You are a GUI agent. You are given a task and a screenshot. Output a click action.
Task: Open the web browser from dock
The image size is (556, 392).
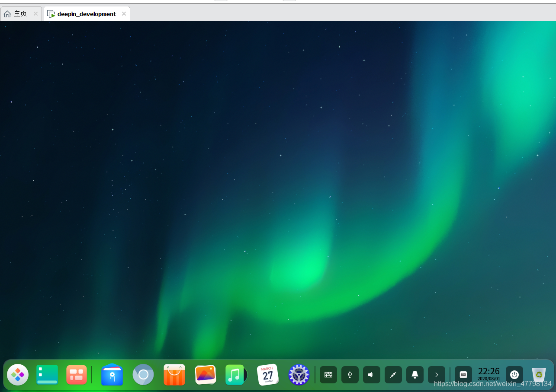coord(143,375)
